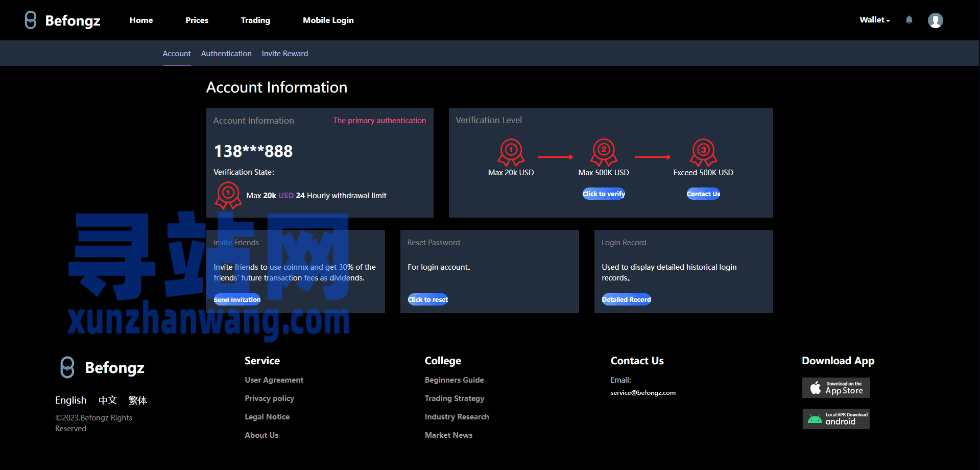Click the Contact Us verification button
This screenshot has width=980, height=470.
pos(703,194)
